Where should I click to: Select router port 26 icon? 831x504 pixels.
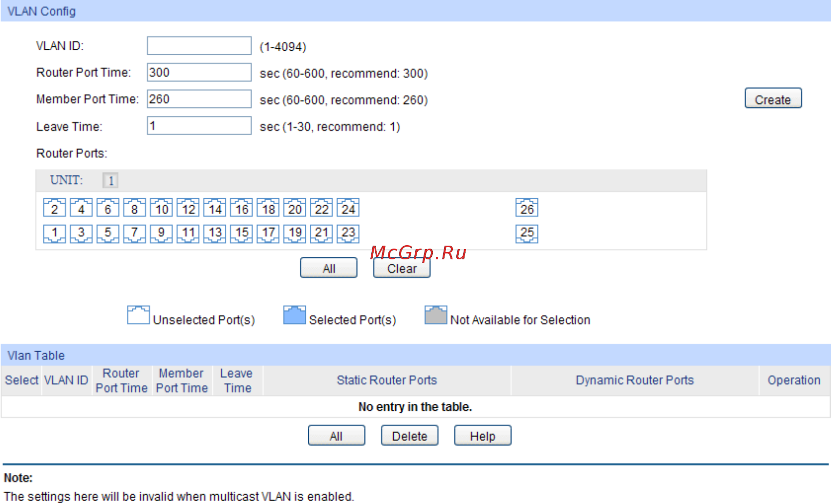tap(527, 208)
